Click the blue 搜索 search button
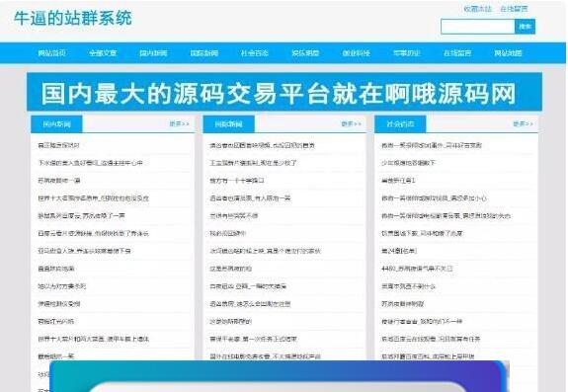This screenshot has width=568, height=392. point(525,27)
